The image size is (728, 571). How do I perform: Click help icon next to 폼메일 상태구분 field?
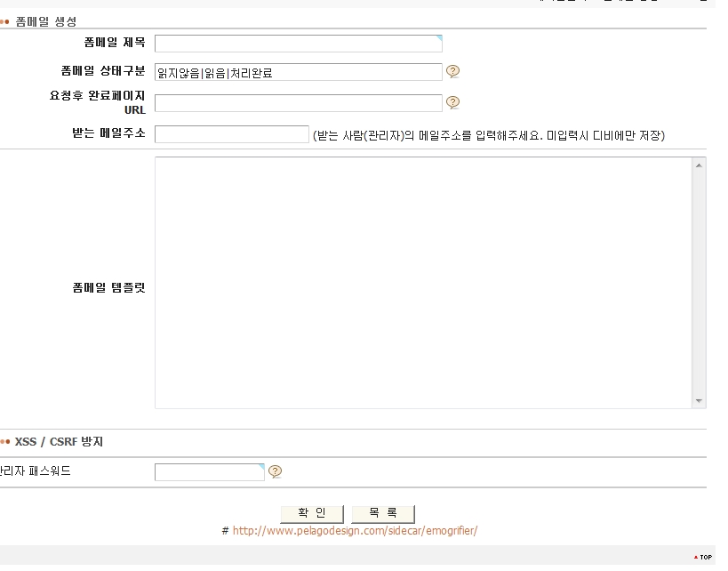coord(452,72)
